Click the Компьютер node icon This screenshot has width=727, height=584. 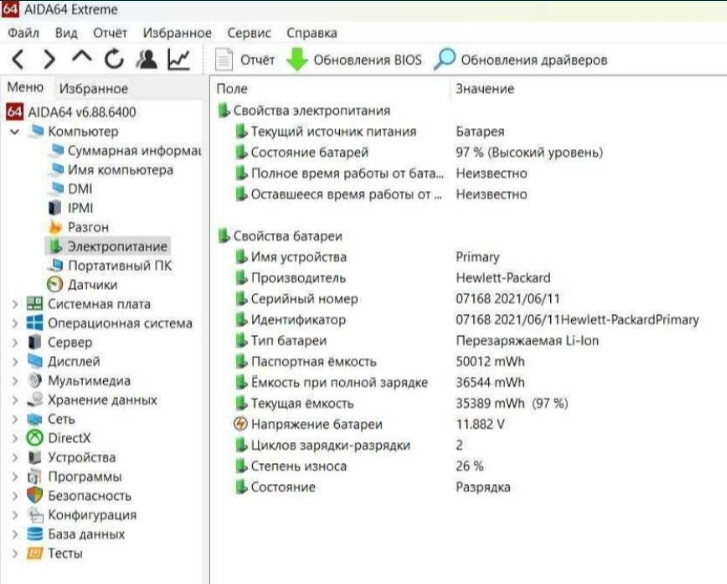(36, 131)
